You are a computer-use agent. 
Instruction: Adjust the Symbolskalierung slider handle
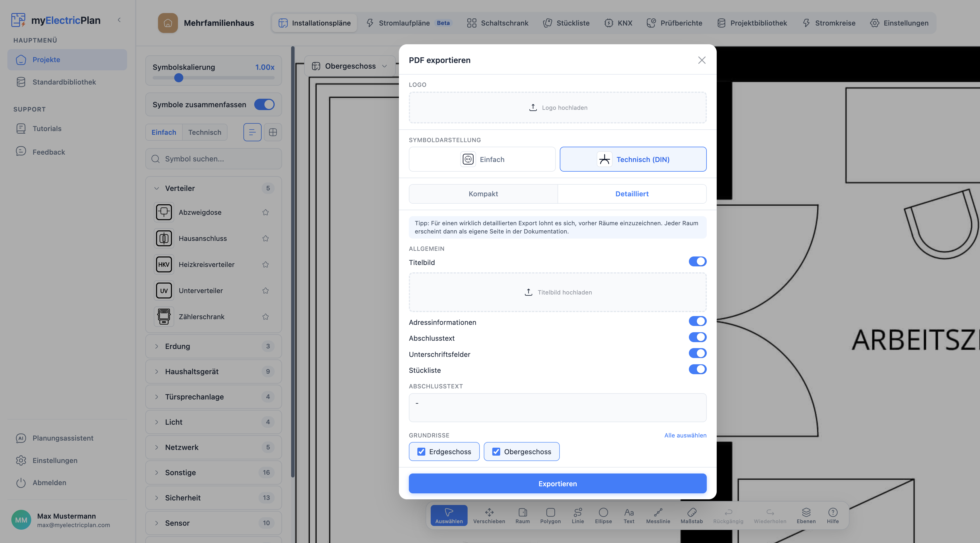pos(178,78)
